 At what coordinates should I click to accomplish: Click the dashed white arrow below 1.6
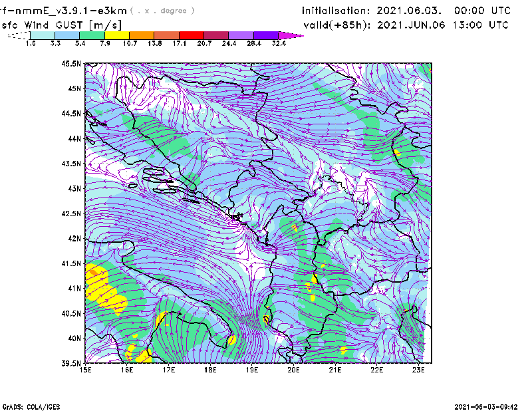19,35
